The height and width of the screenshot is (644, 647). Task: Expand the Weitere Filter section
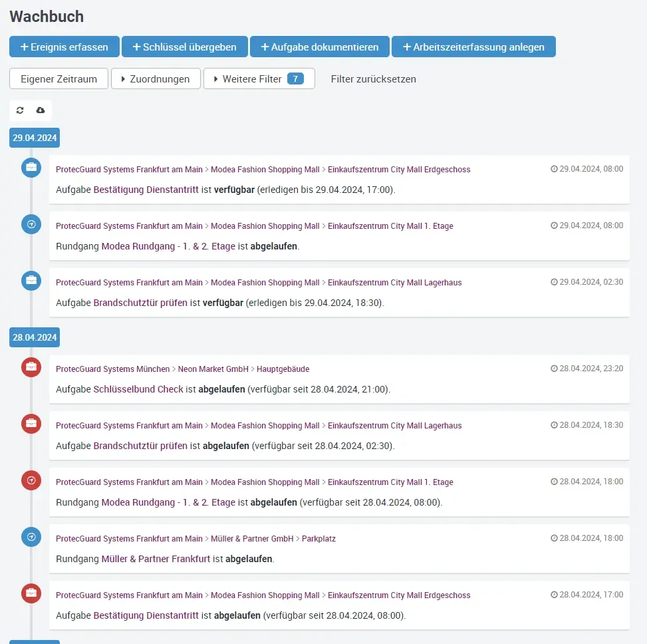[259, 79]
